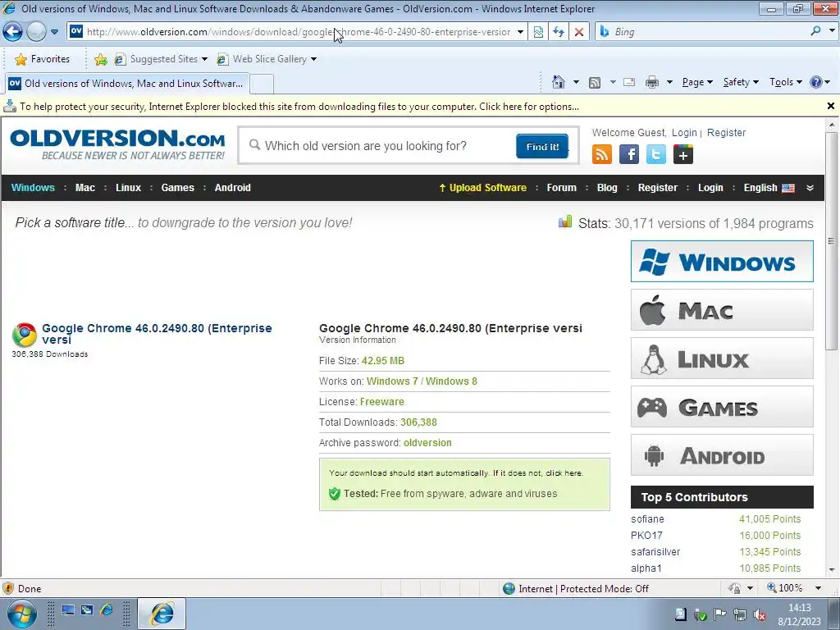Screen dimensions: 840x630
Task: Click the search magnifier icon
Action: (x=815, y=31)
